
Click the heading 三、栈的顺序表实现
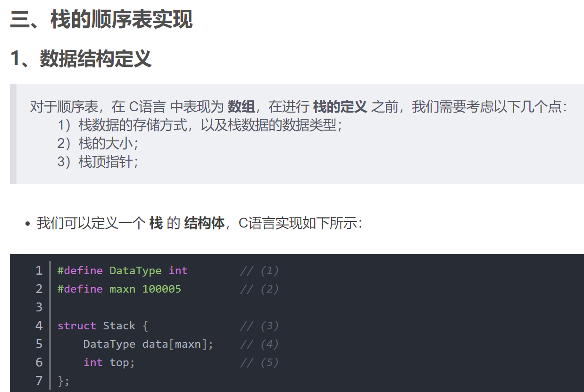(101, 20)
